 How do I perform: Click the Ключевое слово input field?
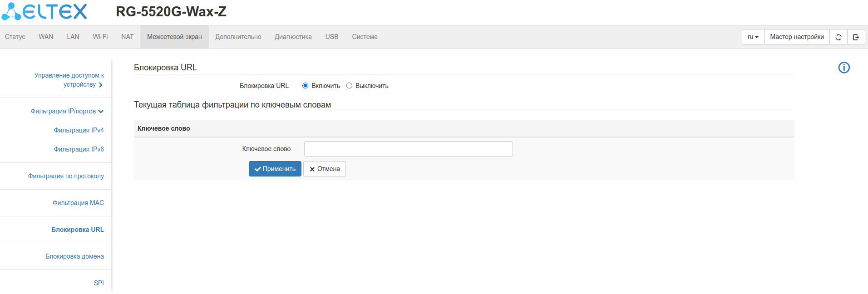408,149
